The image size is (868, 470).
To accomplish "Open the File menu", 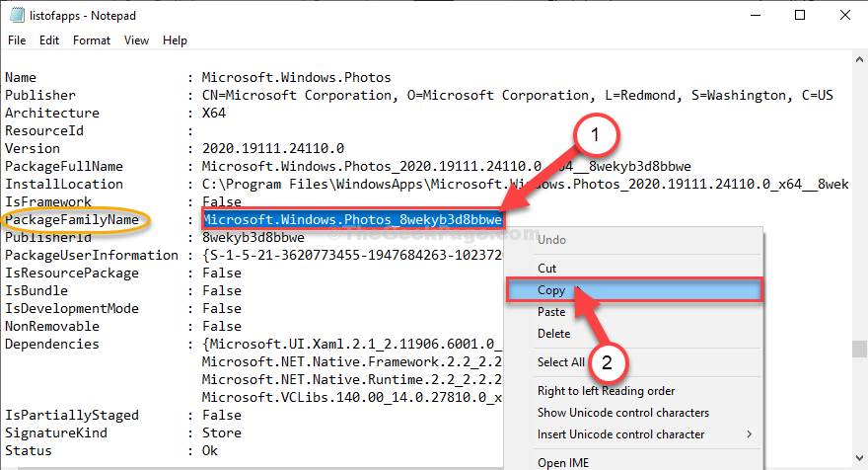I will (17, 40).
